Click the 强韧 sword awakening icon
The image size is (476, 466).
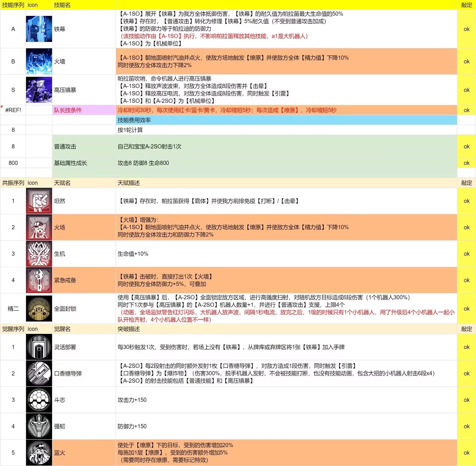(x=39, y=426)
